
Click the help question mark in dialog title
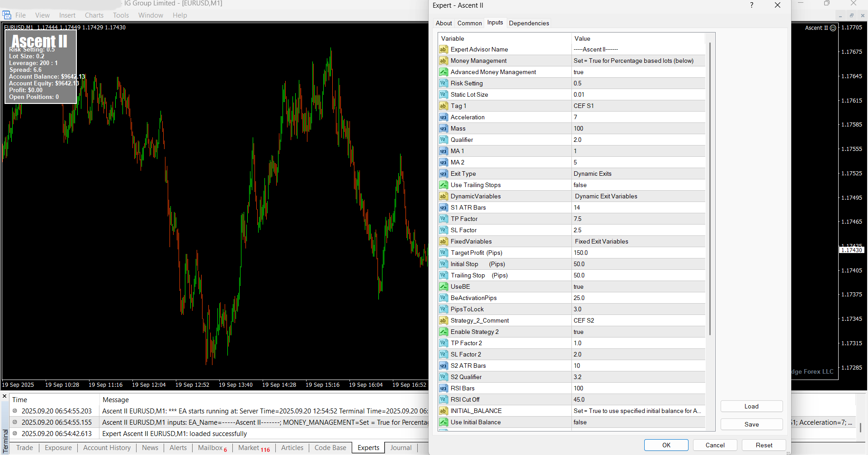click(x=751, y=5)
